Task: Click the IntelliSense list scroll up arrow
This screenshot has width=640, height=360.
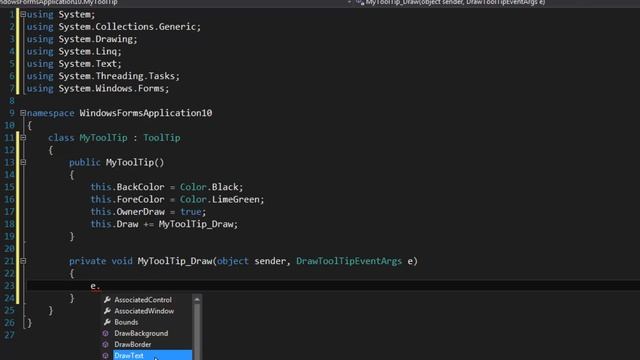Action: (x=197, y=300)
